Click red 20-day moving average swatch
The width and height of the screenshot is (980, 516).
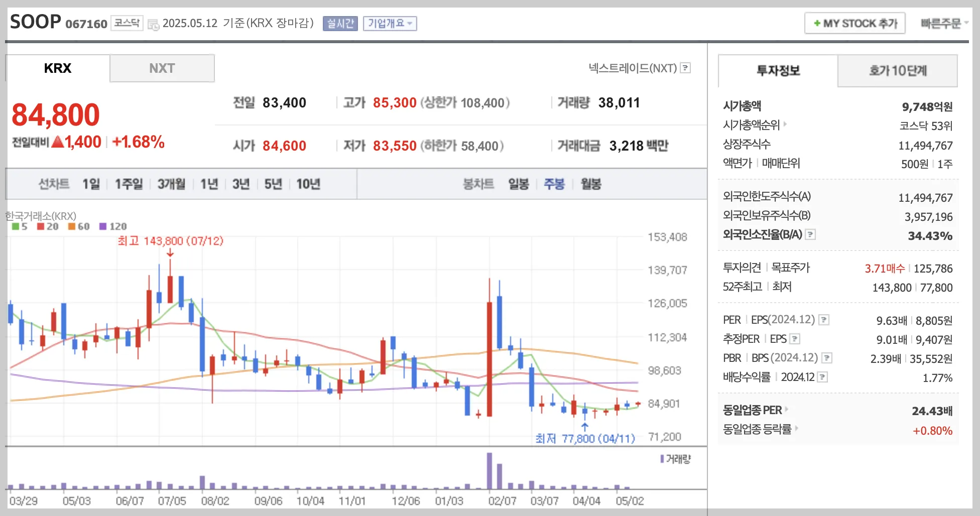tap(41, 226)
